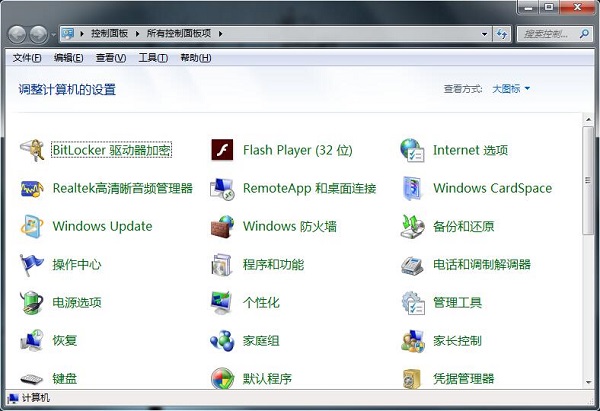Expand the 控制面板 breadcrumb arrow
The image size is (600, 411).
(137, 34)
